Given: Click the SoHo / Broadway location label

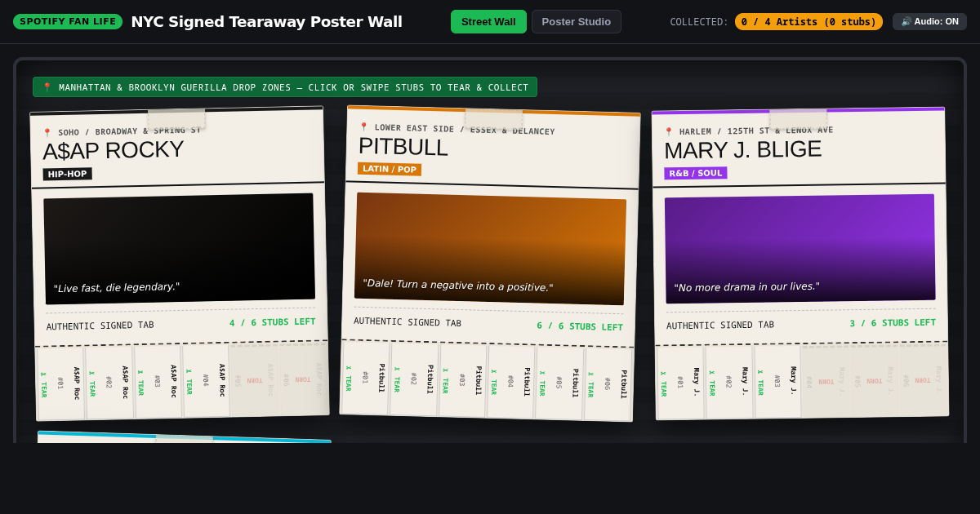Looking at the screenshot, I should [x=122, y=131].
